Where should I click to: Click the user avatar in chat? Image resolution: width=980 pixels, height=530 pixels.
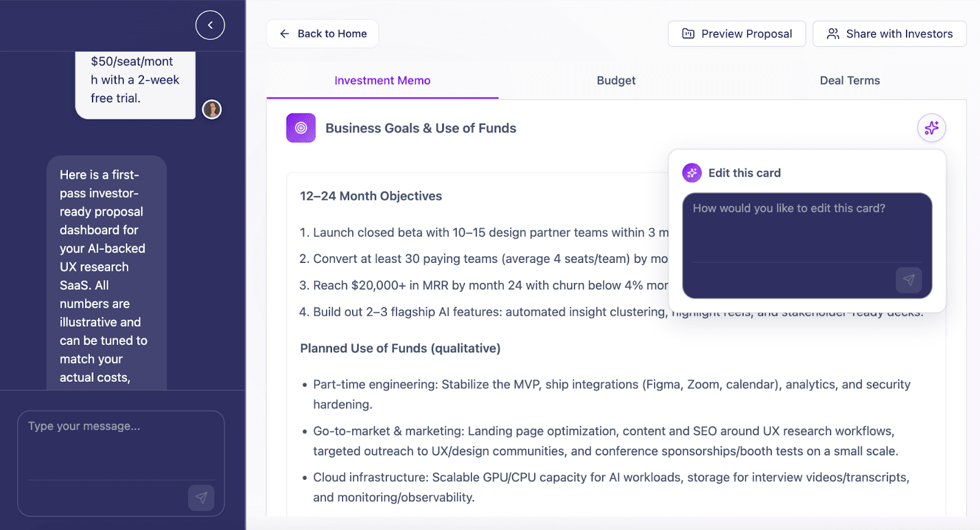click(x=212, y=110)
